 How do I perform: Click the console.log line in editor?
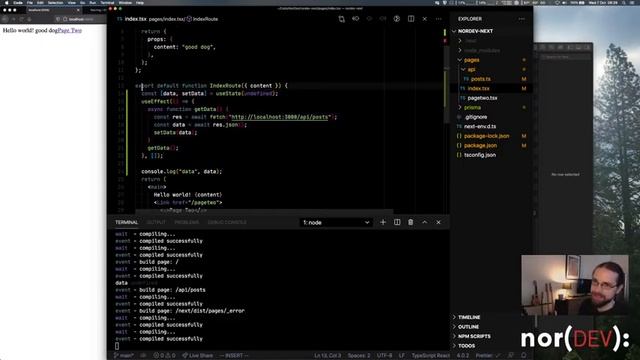pos(182,171)
